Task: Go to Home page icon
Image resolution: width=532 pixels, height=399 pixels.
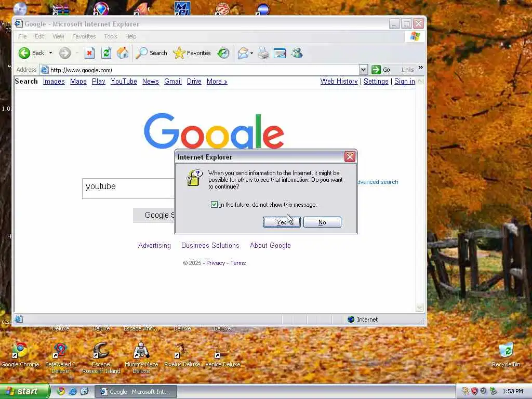Action: click(123, 53)
